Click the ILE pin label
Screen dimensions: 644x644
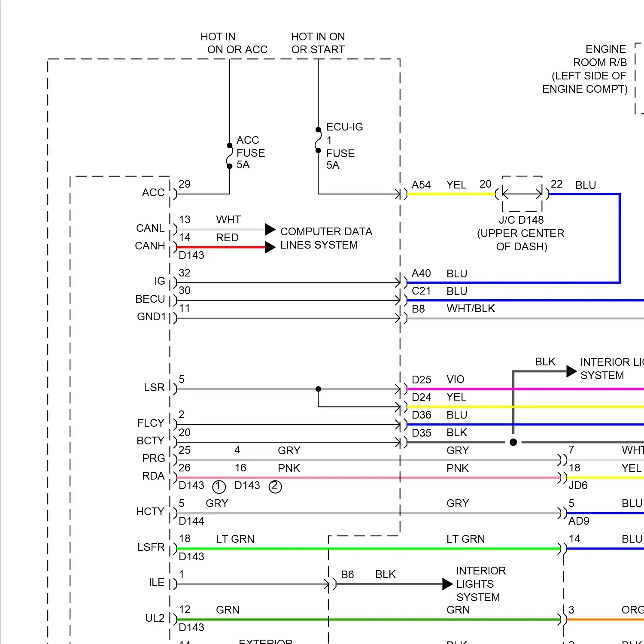click(157, 582)
